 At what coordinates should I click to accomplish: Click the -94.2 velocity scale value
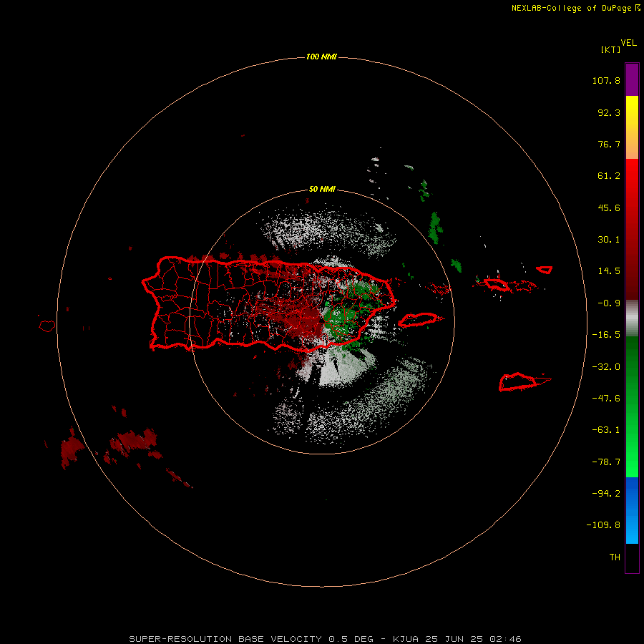(x=606, y=494)
